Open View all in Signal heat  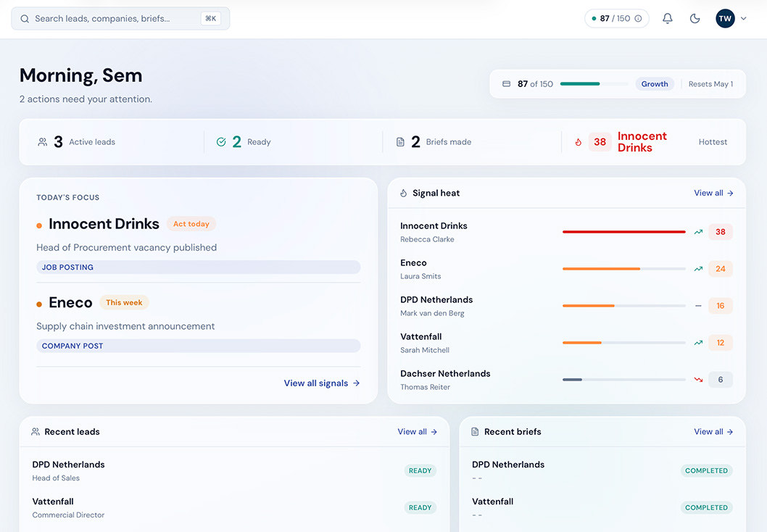(x=713, y=193)
